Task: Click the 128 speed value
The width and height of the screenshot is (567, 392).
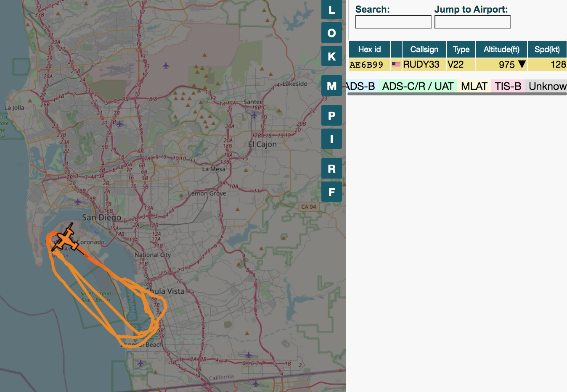Action: [558, 65]
